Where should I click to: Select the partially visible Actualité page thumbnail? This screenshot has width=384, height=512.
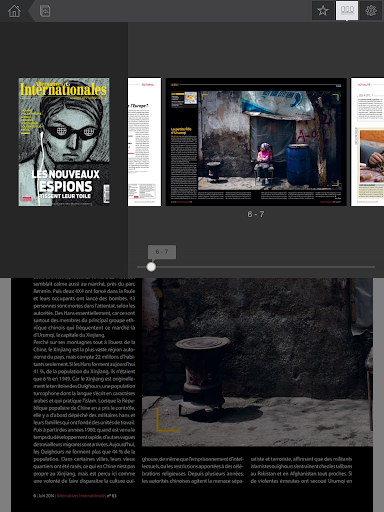click(x=367, y=142)
